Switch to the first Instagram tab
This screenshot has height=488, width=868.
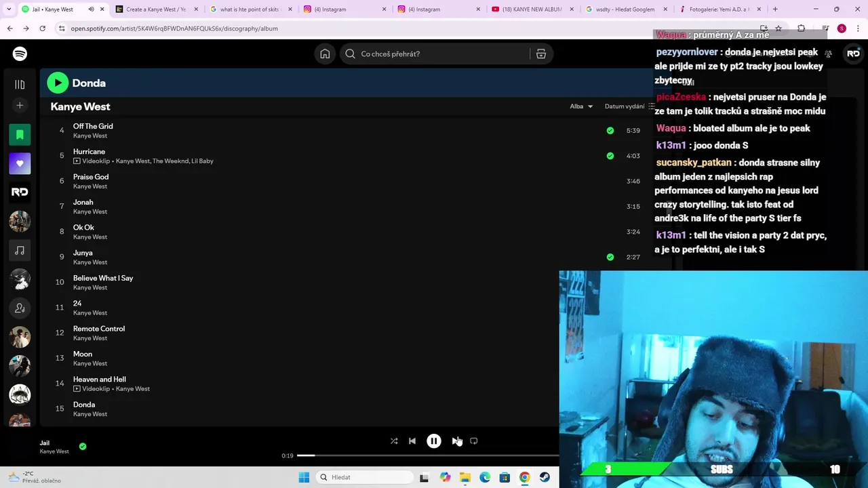coord(344,9)
